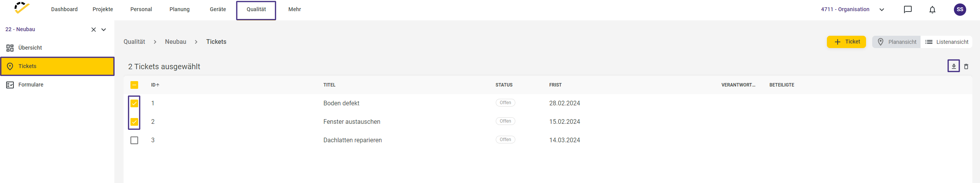
Task: Click the trash icon to delete tickets
Action: tap(966, 67)
